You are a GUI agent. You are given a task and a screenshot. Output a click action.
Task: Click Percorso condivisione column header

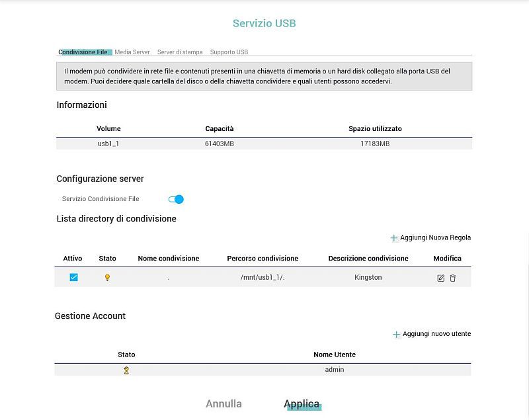(x=263, y=259)
